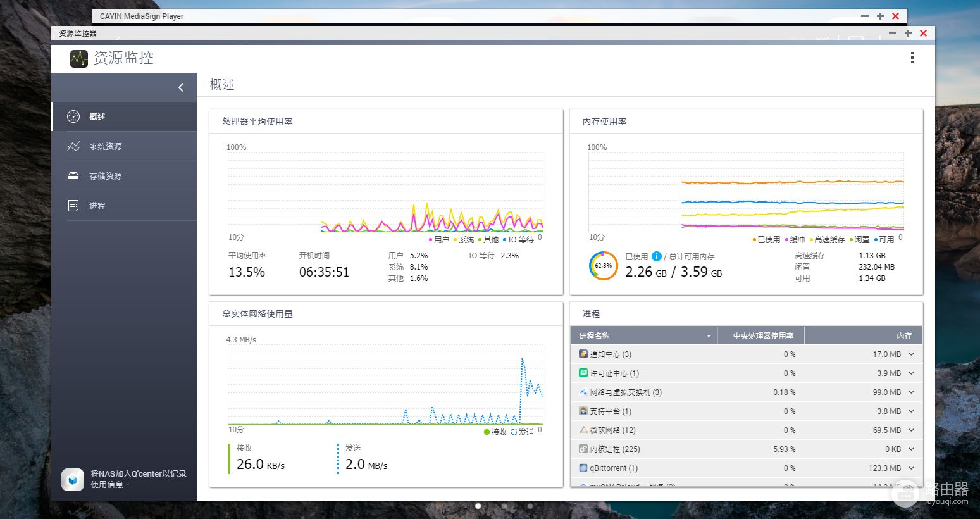Click the License Center process icon
980x519 pixels.
[x=583, y=373]
